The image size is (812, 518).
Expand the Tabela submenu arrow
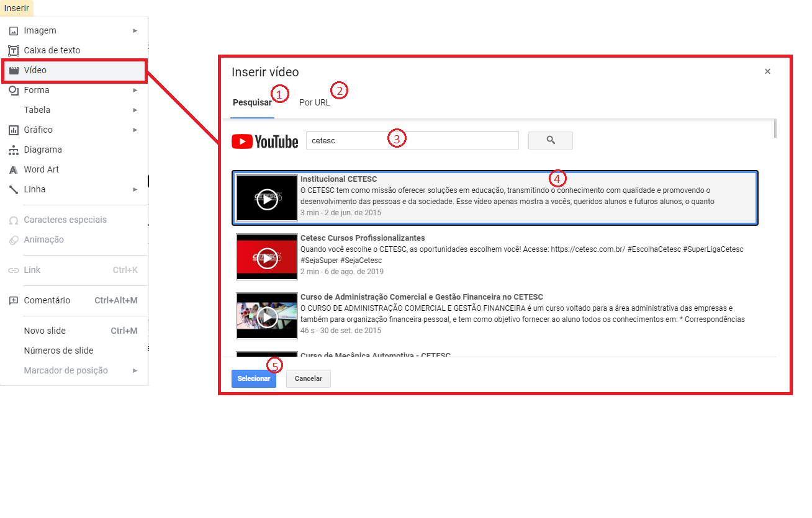(x=135, y=110)
